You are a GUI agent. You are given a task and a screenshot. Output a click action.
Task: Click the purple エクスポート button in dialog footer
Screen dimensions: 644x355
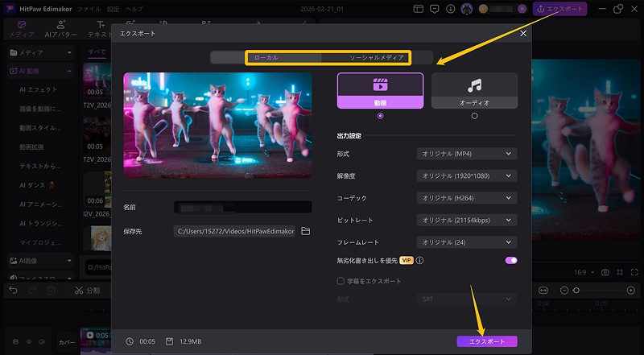487,341
